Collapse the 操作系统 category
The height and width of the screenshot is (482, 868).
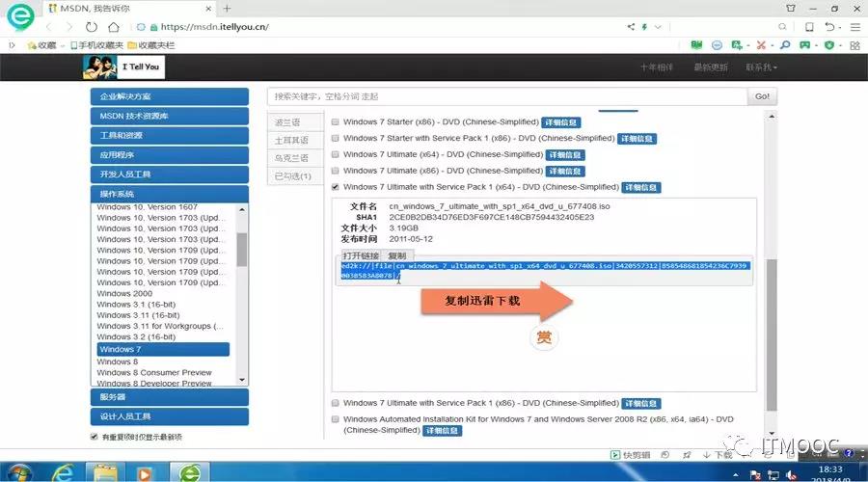click(170, 194)
